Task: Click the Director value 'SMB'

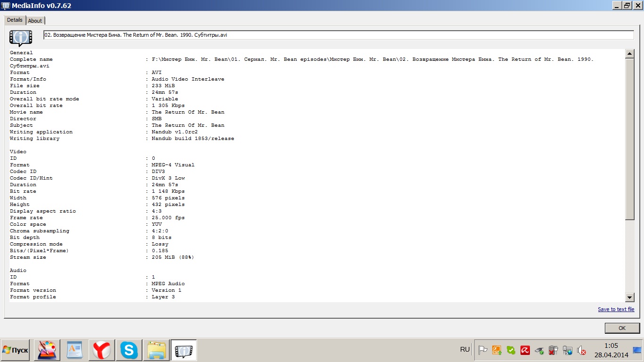Action: click(x=157, y=119)
